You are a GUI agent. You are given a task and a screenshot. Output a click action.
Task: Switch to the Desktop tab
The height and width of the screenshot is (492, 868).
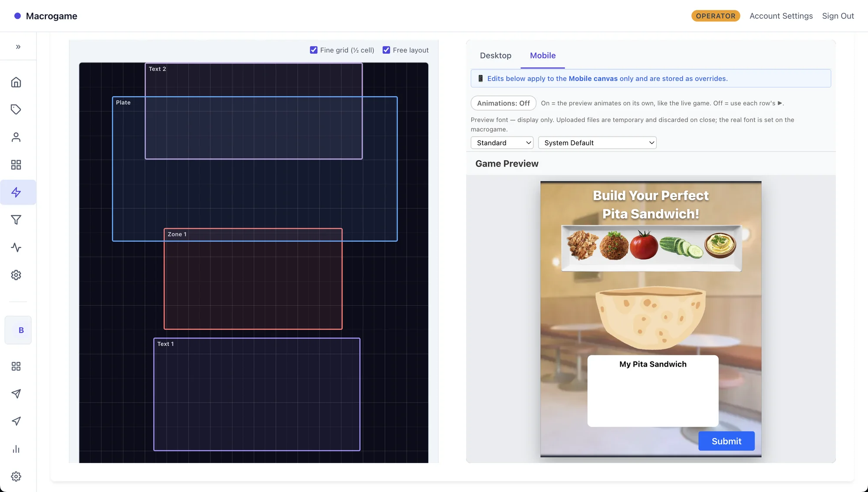click(496, 56)
